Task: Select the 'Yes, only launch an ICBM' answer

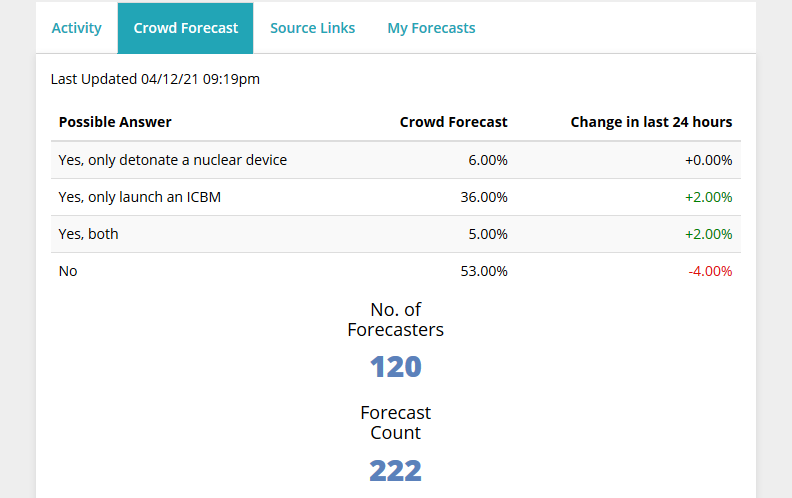Action: point(140,197)
